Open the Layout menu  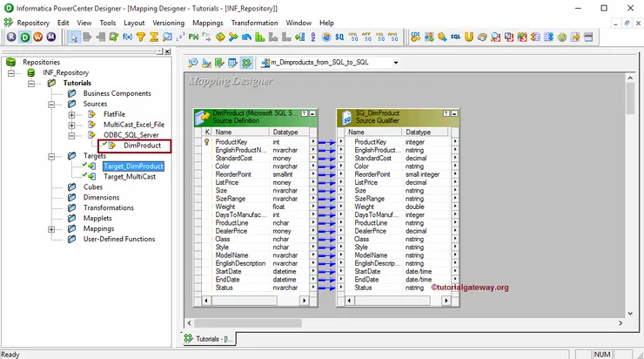tap(134, 23)
